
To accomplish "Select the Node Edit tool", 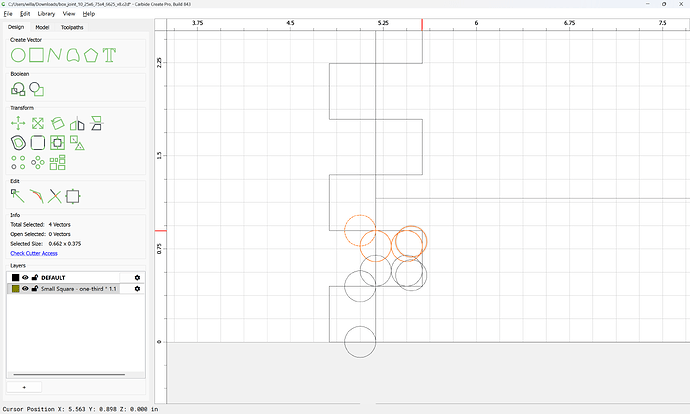I will tap(18, 196).
